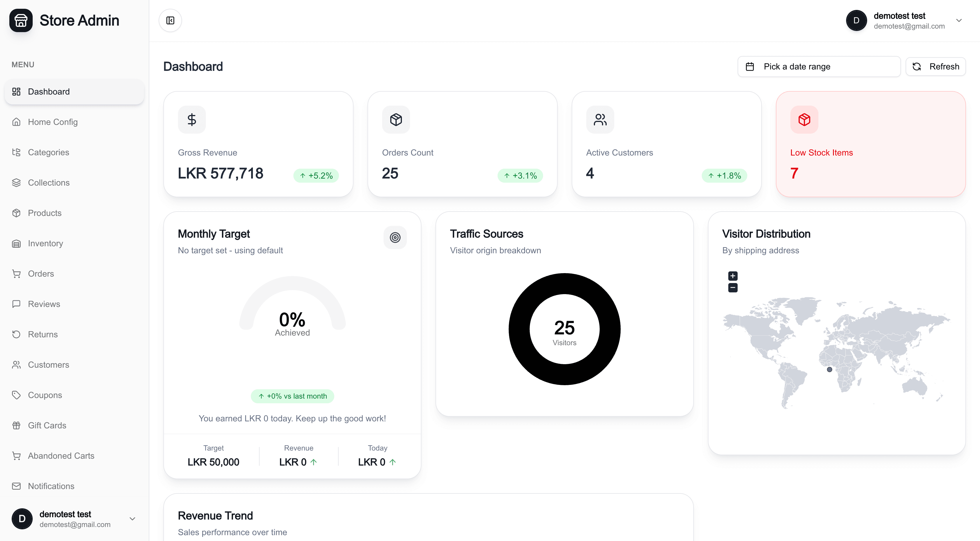Expand the demotest profile chevron in sidebar footer
The width and height of the screenshot is (980, 541).
[x=132, y=519]
